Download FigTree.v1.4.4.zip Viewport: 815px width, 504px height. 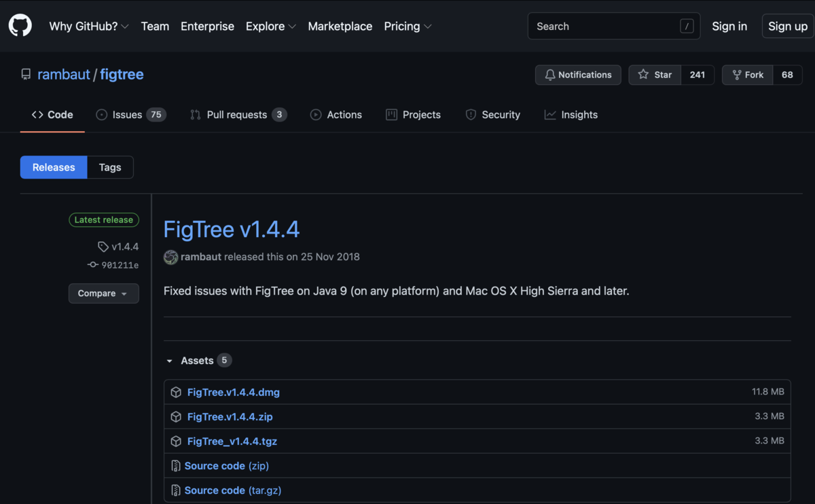(230, 416)
